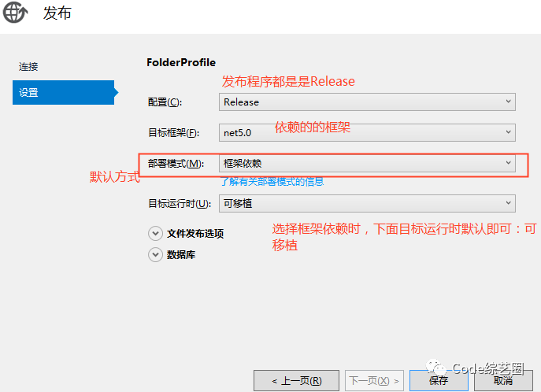Image resolution: width=541 pixels, height=392 pixels.
Task: Select the 设置 step
Action: click(64, 92)
